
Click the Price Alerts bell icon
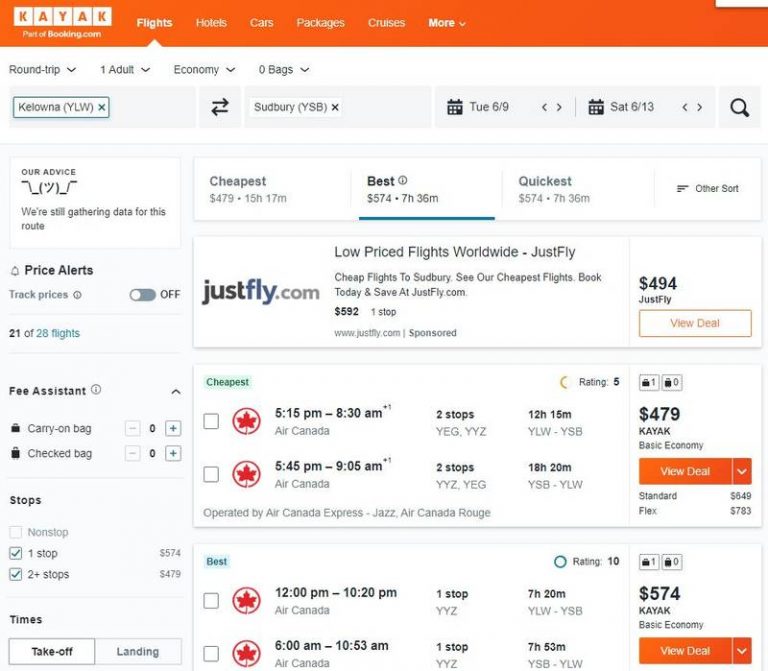coord(15,270)
